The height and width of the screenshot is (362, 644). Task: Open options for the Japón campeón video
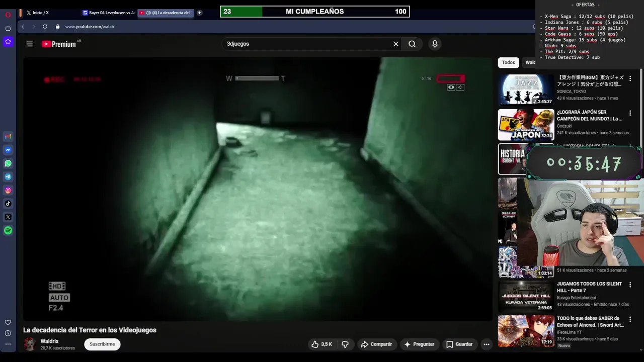tap(630, 114)
